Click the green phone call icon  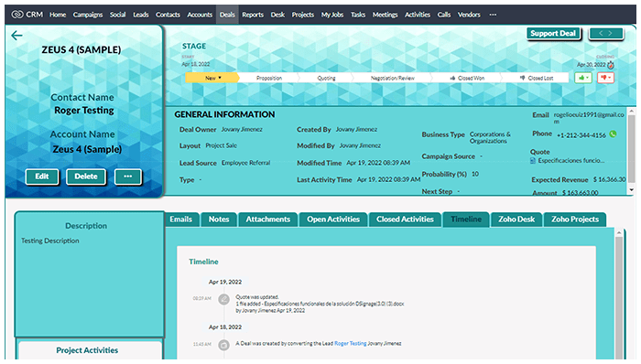pyautogui.click(x=613, y=134)
